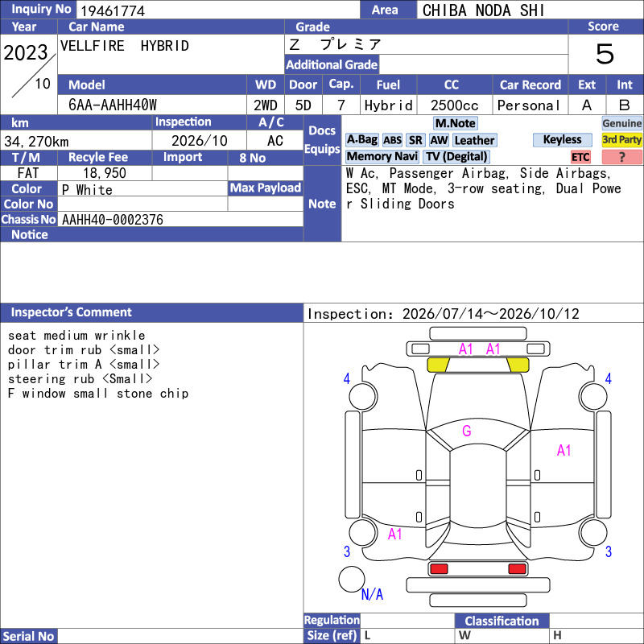
Task: Click the inspection date 2026/10
Action: point(199,141)
